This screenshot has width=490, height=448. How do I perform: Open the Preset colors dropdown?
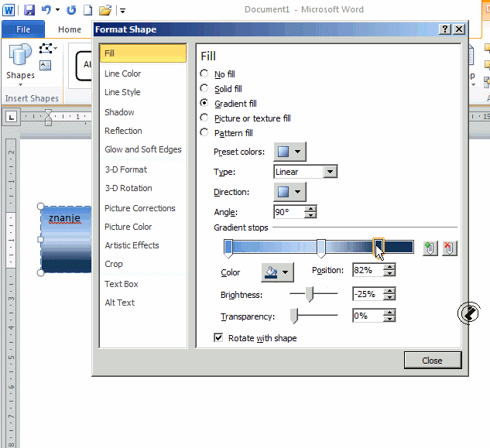point(290,152)
